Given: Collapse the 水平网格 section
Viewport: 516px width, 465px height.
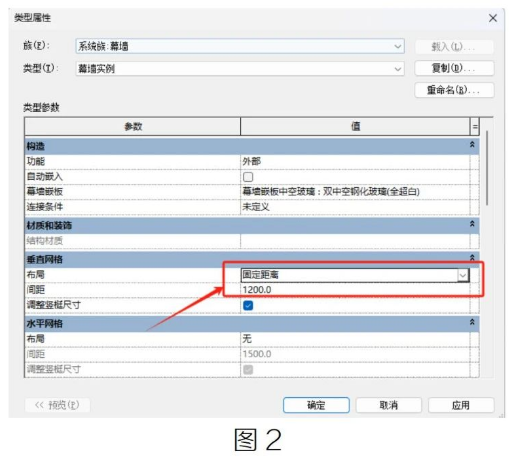Looking at the screenshot, I should coord(472,322).
